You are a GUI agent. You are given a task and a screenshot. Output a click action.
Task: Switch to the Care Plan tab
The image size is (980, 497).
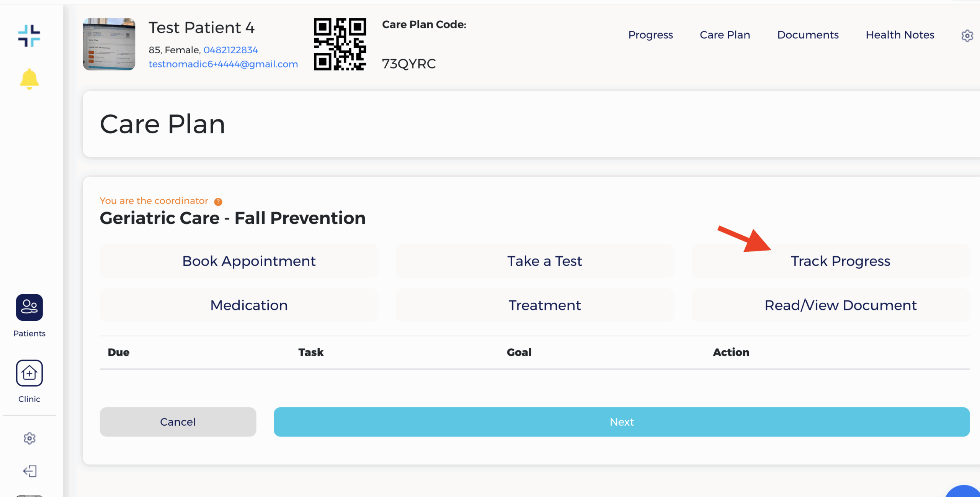725,35
